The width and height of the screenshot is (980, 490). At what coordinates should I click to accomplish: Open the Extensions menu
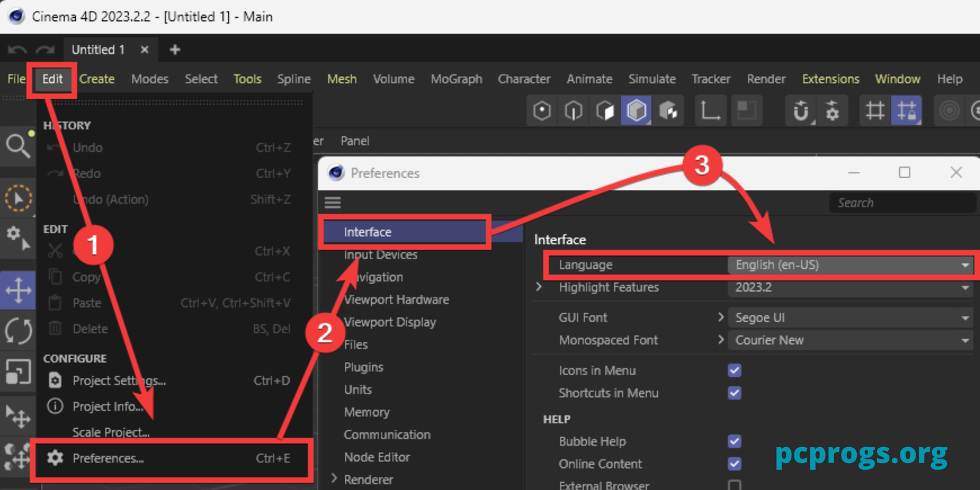[x=831, y=79]
